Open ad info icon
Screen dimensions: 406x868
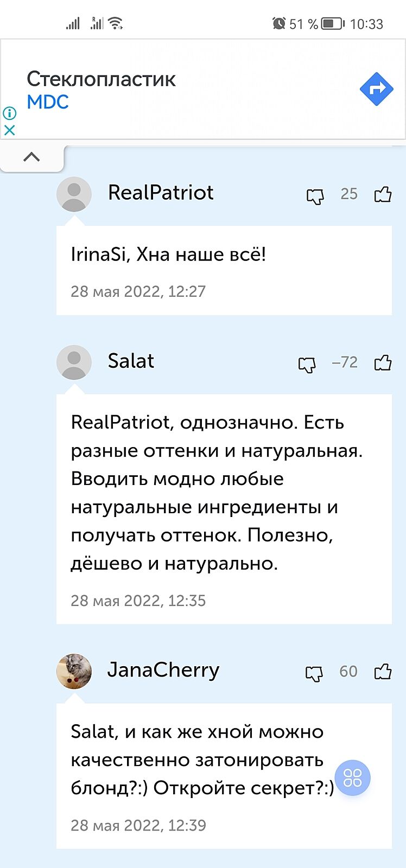[10, 113]
